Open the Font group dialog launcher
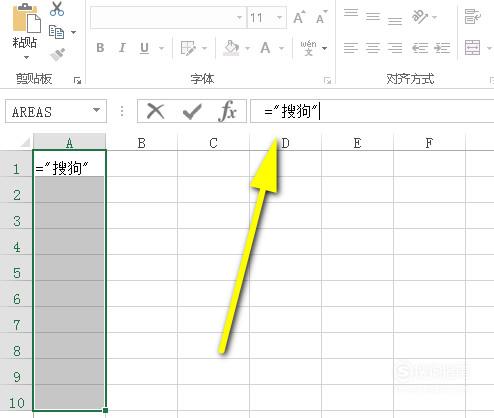This screenshot has height=418, width=494. coord(327,80)
